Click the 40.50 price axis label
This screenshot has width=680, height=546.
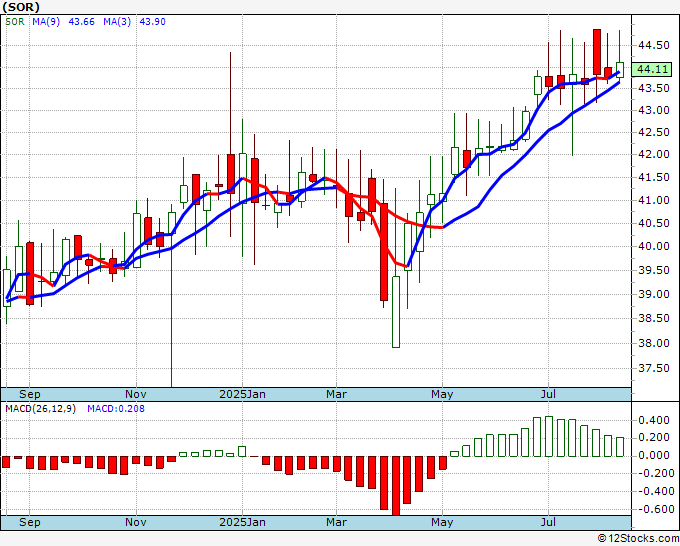(654, 223)
